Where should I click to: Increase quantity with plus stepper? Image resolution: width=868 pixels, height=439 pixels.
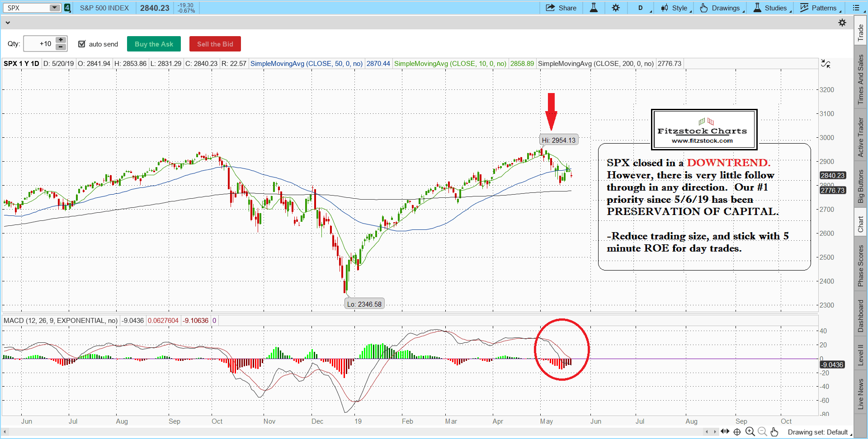click(x=61, y=40)
